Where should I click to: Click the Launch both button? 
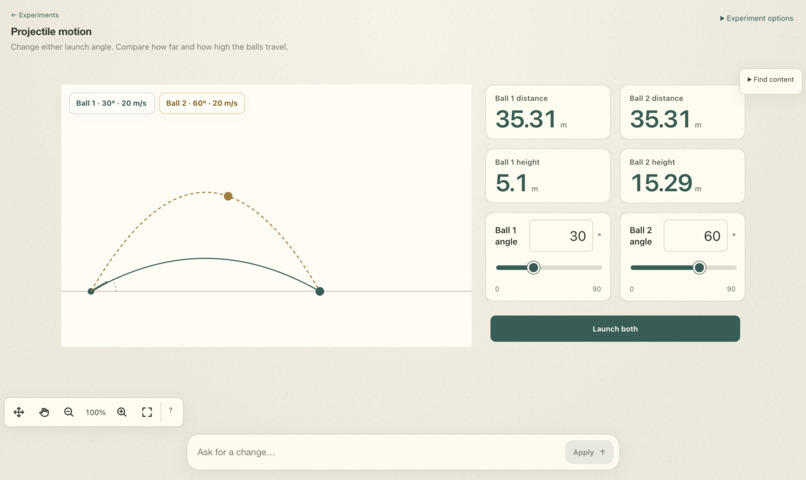615,329
